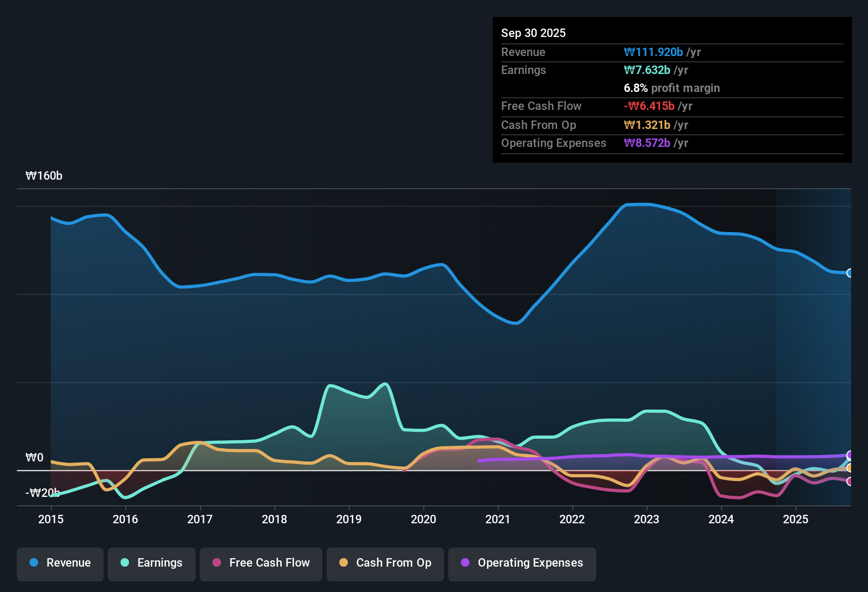Click the blue Revenue legend dot icon
The width and height of the screenshot is (868, 592).
click(x=34, y=563)
